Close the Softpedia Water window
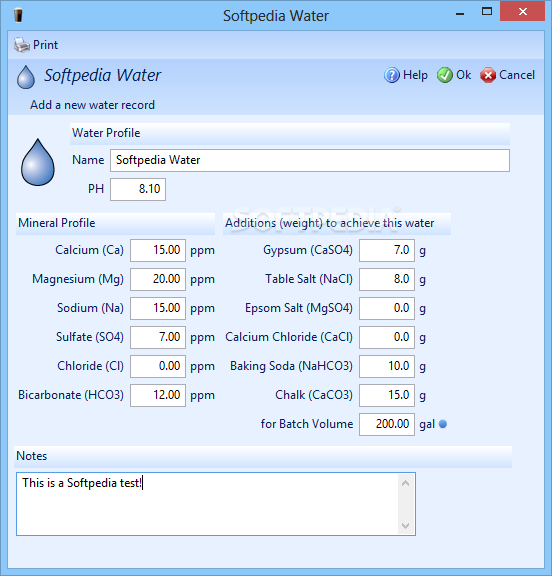The image size is (552, 576). click(x=523, y=12)
